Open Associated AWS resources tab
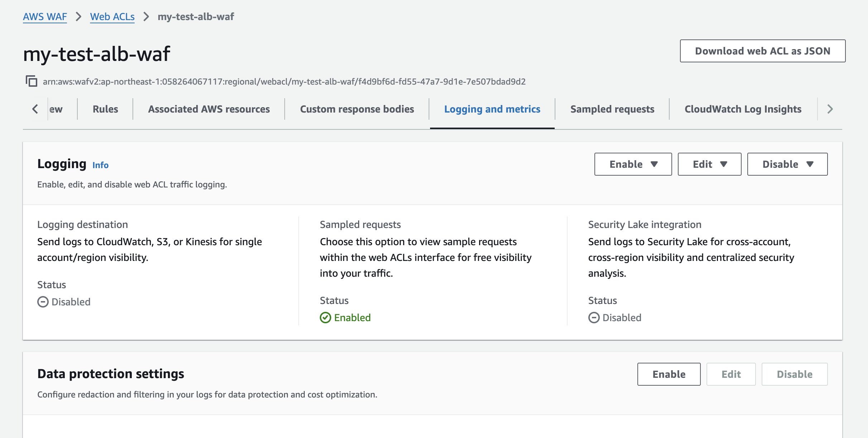Screen dimensions: 868x438 [x=209, y=109]
